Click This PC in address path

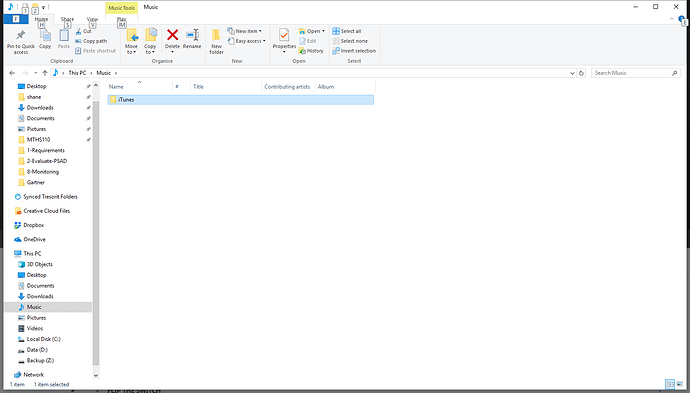click(77, 73)
